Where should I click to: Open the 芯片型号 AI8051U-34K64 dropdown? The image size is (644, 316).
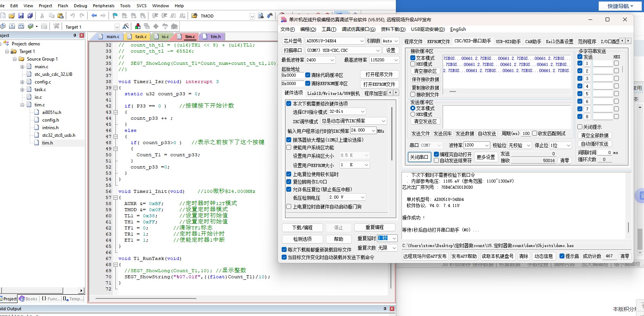(x=362, y=41)
